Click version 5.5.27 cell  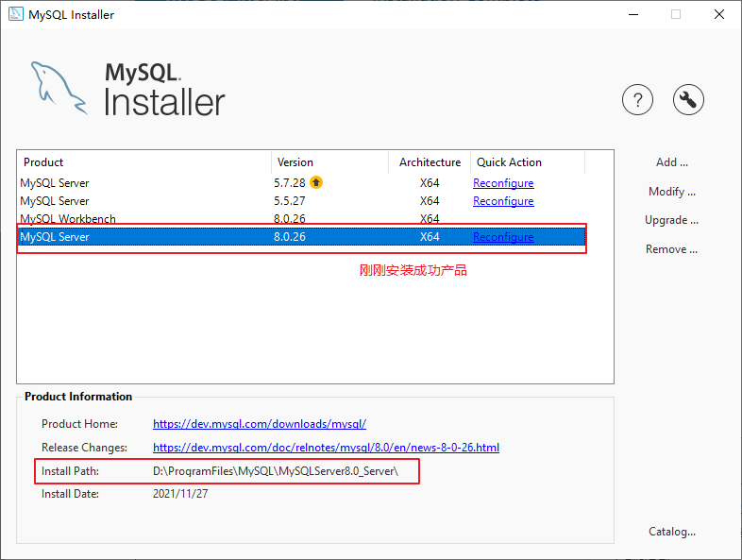(x=289, y=201)
